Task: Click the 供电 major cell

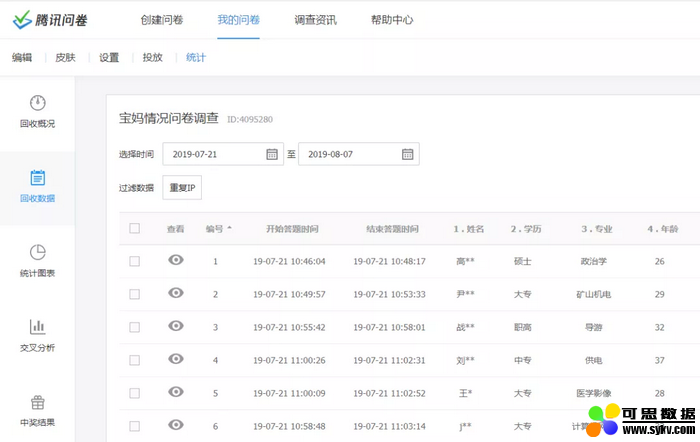Action: (x=594, y=360)
